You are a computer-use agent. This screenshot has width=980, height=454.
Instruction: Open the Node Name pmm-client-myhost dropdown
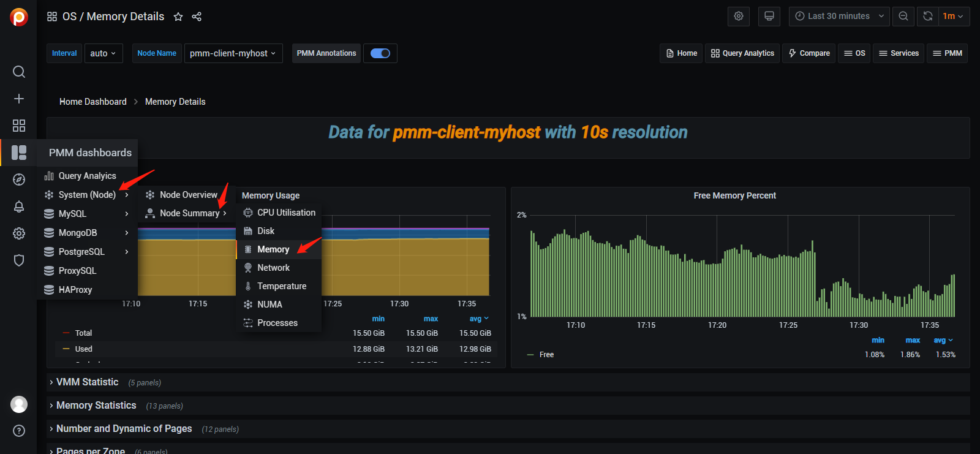point(233,53)
